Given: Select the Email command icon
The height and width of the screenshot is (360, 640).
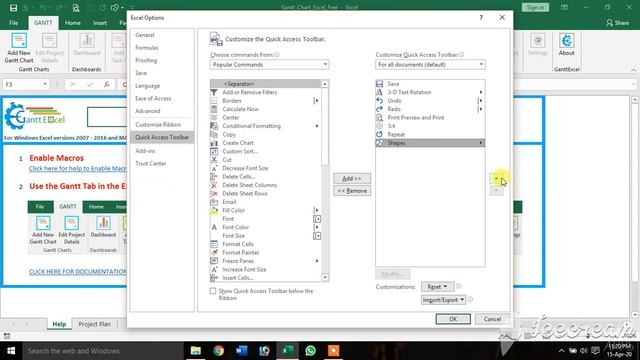Looking at the screenshot, I should tap(214, 202).
